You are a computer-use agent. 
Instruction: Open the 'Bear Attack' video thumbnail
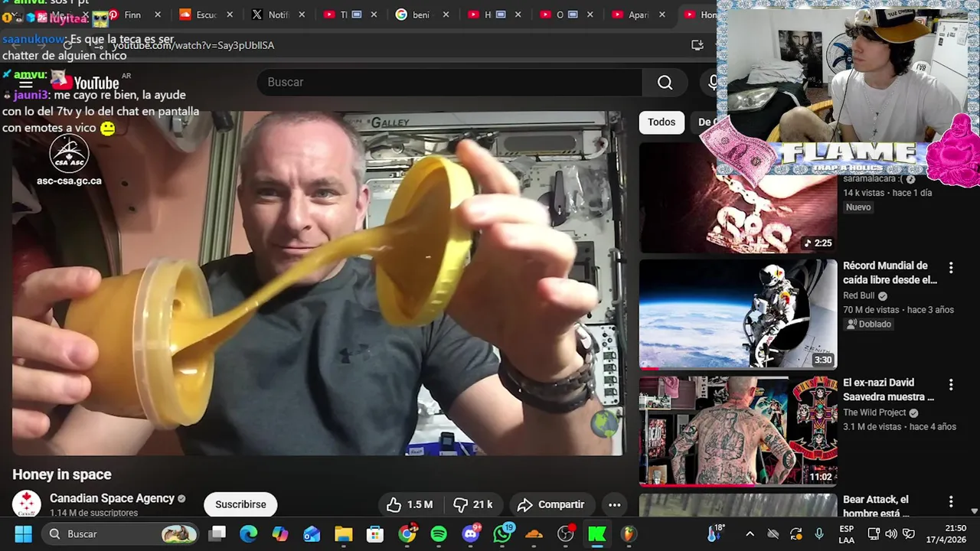point(738,505)
